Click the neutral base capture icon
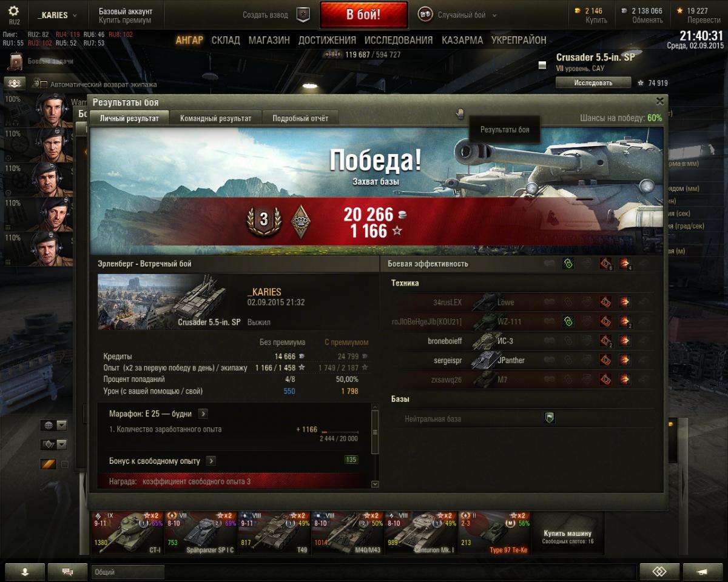The image size is (728, 582). pyautogui.click(x=549, y=418)
